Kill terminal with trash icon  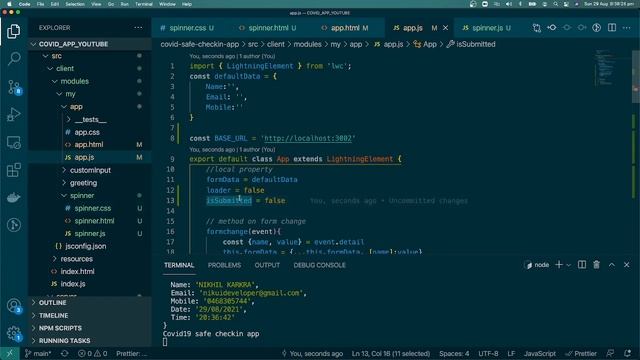(596, 265)
